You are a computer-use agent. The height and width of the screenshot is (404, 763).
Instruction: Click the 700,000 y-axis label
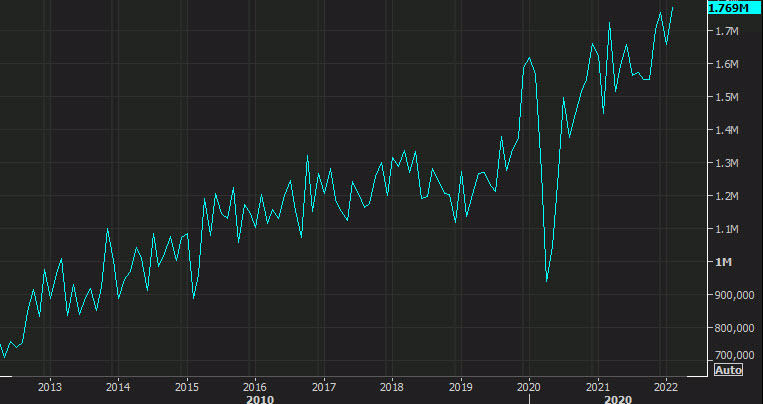point(734,355)
